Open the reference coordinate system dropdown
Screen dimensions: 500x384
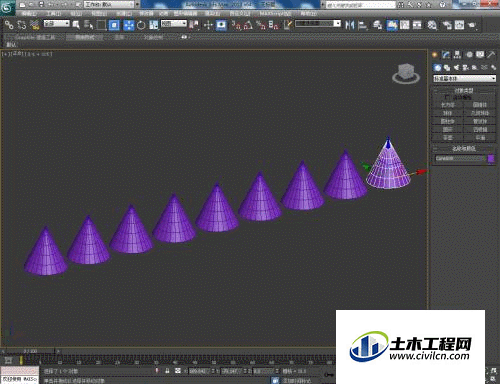[174, 24]
